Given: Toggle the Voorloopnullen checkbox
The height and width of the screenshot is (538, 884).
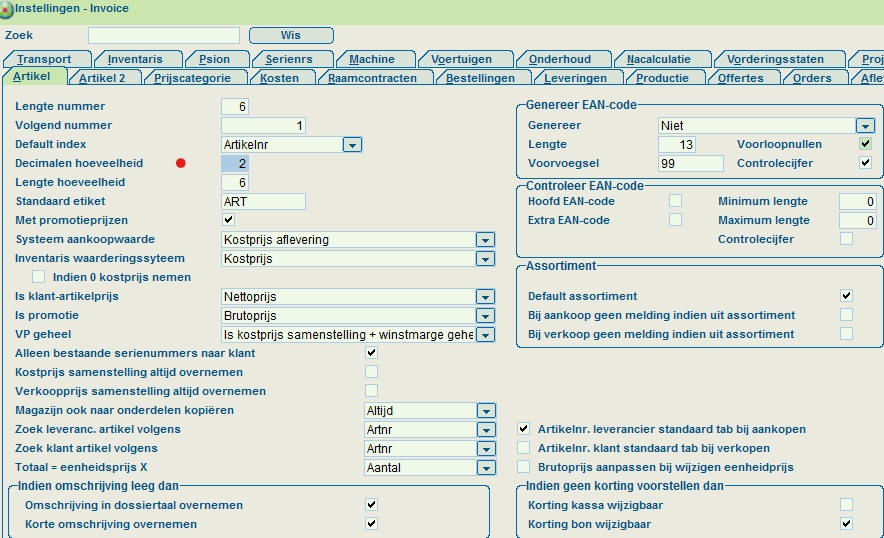Looking at the screenshot, I should [x=865, y=144].
